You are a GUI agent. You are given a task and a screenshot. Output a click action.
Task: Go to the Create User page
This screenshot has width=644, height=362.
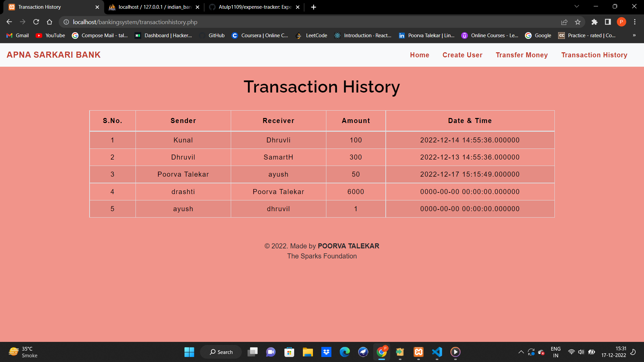coord(462,55)
